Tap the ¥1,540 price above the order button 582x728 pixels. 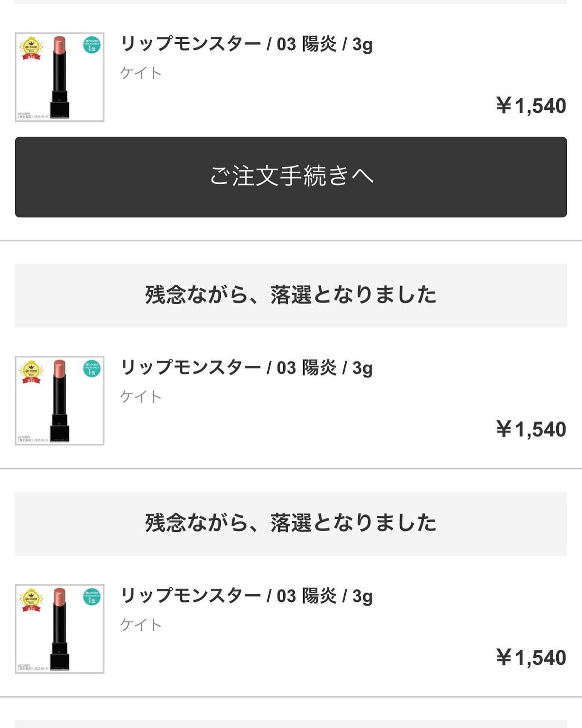(x=531, y=106)
